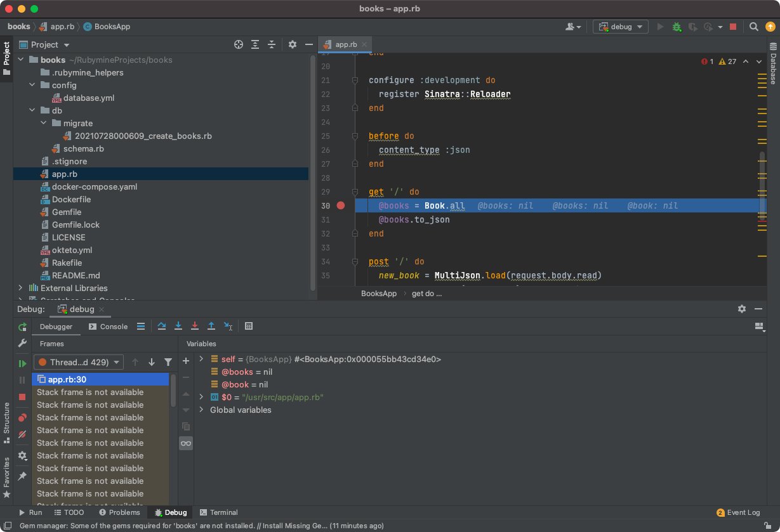Viewport: 780px width, 532px height.
Task: Switch to the Console tab
Action: [x=109, y=327]
